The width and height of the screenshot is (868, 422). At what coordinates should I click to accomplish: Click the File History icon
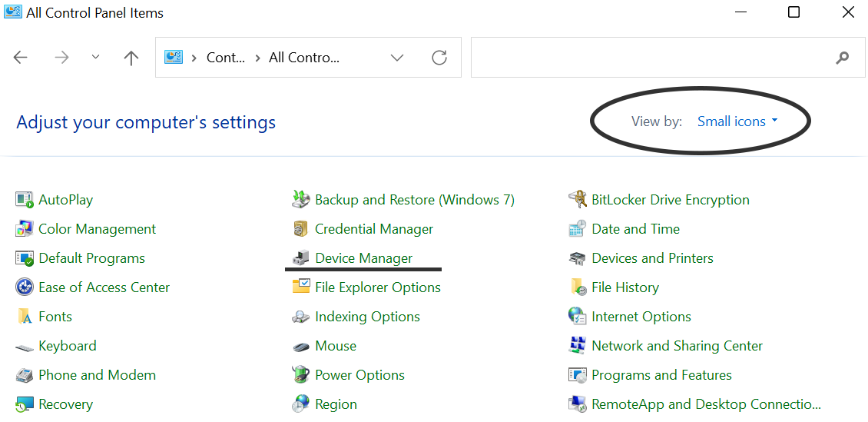pos(578,287)
